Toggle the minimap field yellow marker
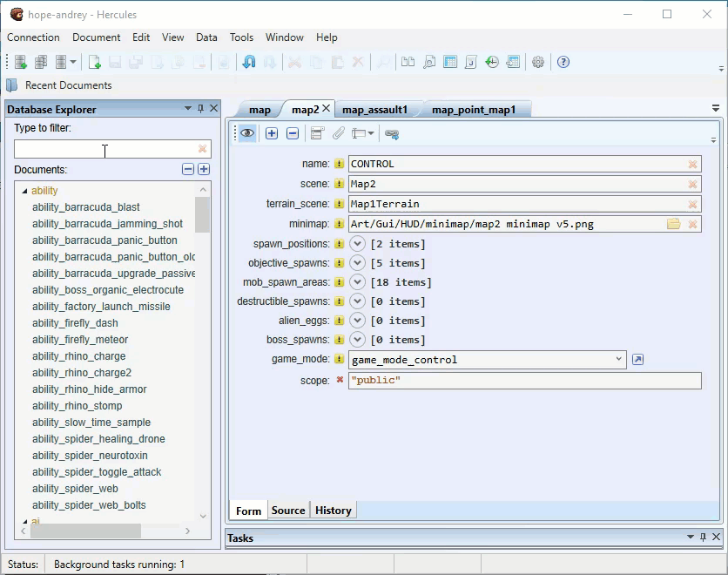Image resolution: width=728 pixels, height=575 pixels. point(340,224)
